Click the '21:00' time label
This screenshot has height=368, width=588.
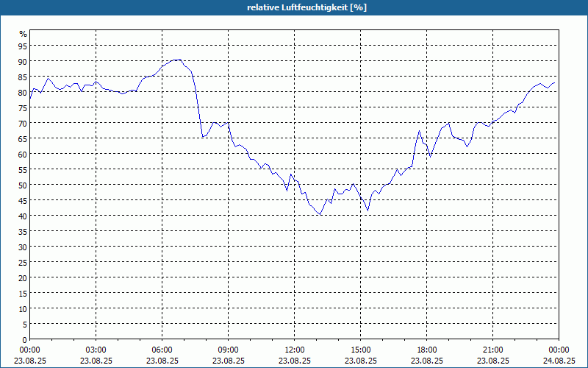tap(492, 350)
